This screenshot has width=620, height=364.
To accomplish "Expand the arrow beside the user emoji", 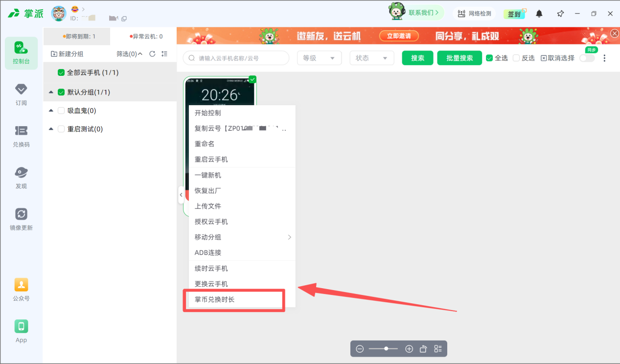I will 84,9.
